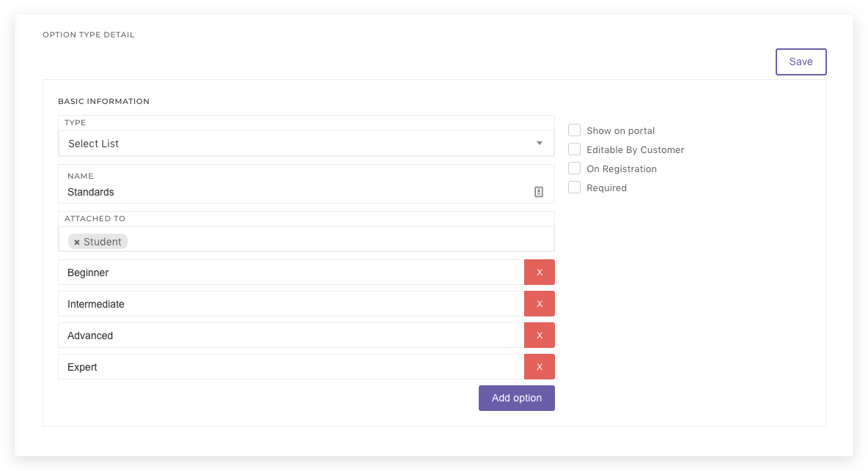Viewport: 868px width, 471px height.
Task: Click the contact icon in the Name field
Action: [x=539, y=192]
